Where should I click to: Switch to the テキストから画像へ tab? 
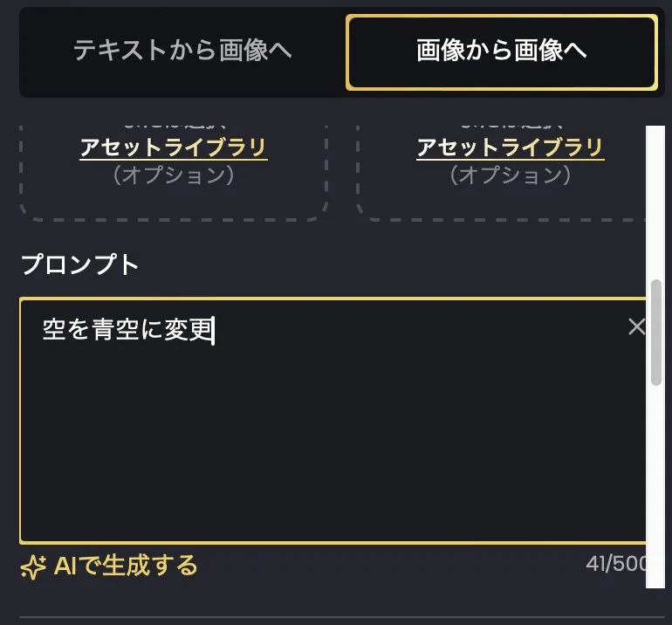tap(182, 51)
